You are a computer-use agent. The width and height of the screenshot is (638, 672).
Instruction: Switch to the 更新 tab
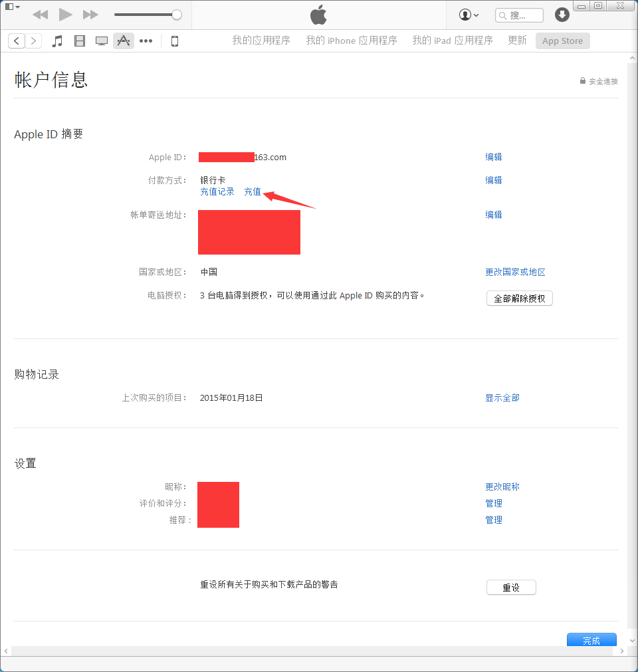tap(517, 41)
